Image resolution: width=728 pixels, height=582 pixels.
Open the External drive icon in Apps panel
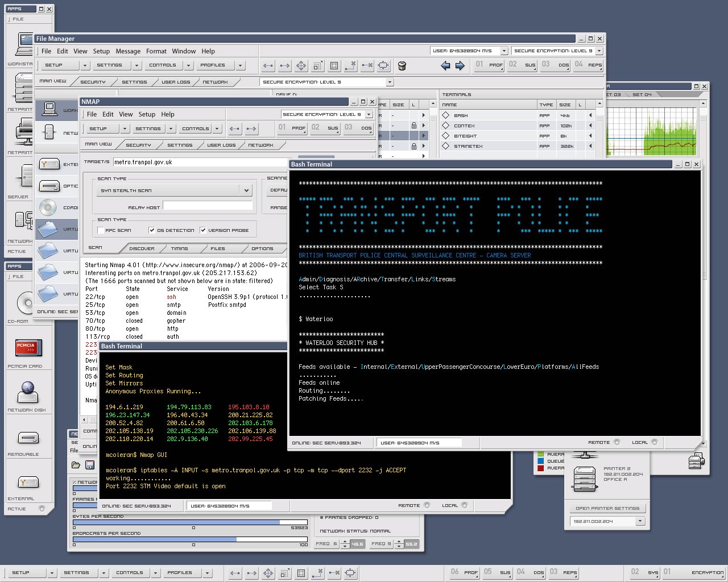click(28, 483)
